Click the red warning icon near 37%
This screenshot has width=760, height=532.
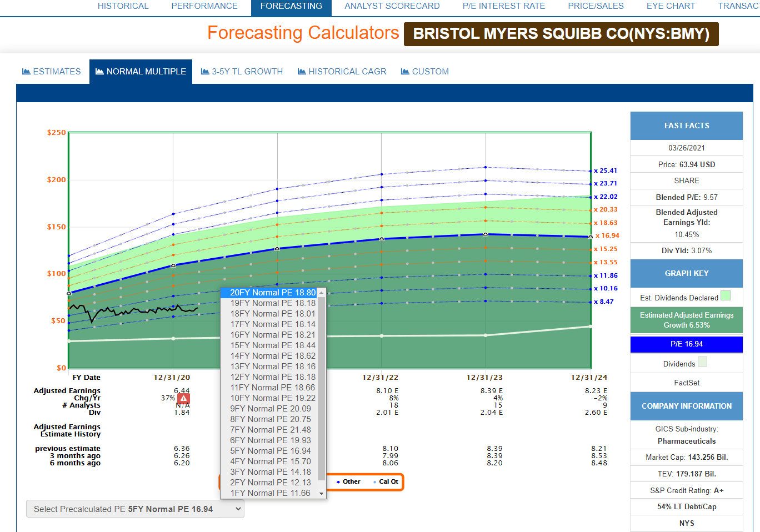[183, 398]
